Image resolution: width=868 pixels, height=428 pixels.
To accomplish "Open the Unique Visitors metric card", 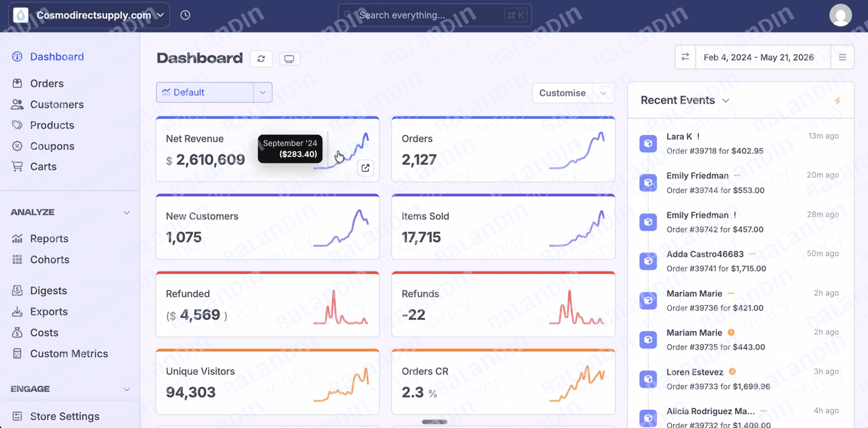I will click(268, 382).
